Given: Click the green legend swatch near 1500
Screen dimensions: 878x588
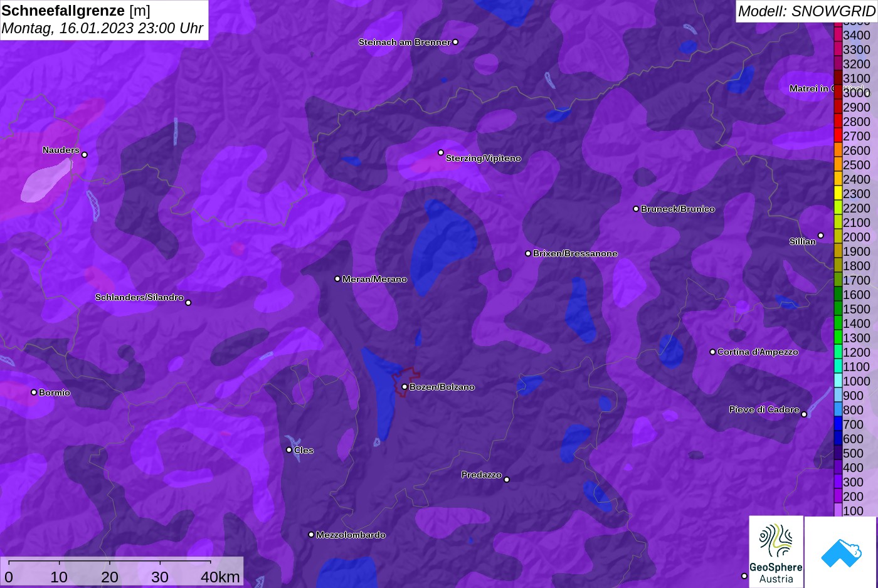Looking at the screenshot, I should click(x=838, y=308).
